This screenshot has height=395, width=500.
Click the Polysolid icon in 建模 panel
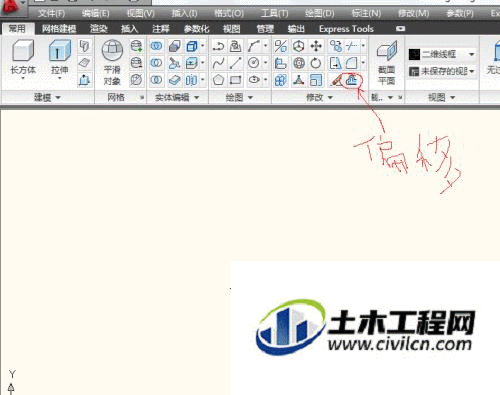(84, 46)
